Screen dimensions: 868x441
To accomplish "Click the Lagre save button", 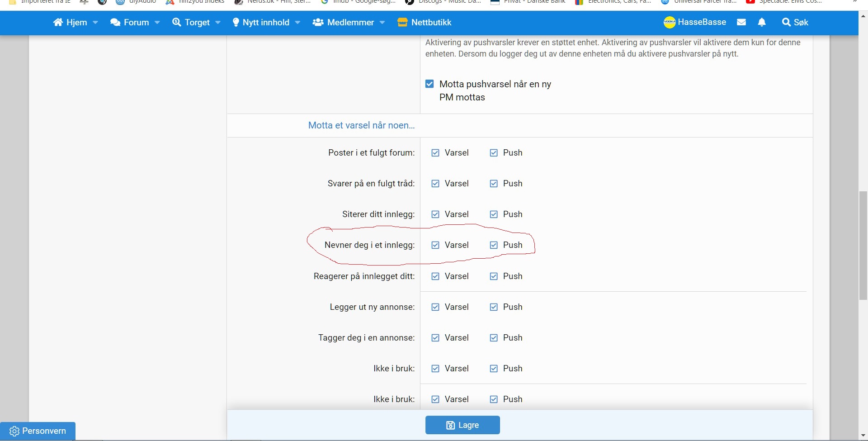I will (462, 425).
